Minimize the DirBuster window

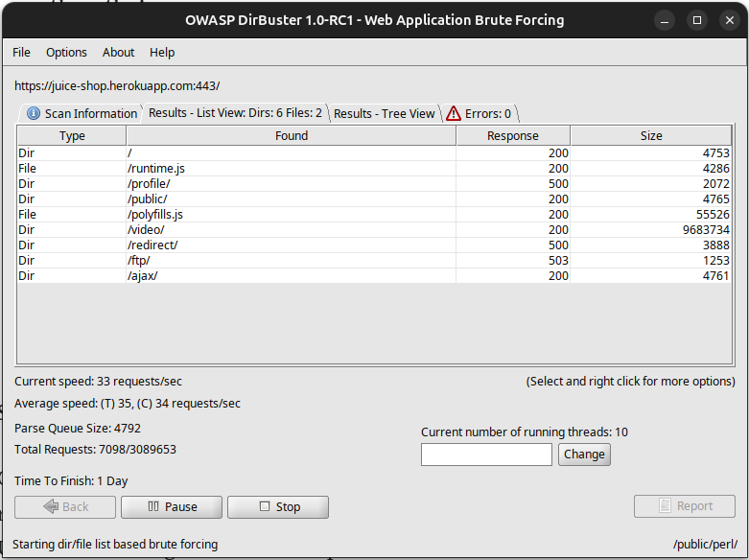tap(665, 20)
